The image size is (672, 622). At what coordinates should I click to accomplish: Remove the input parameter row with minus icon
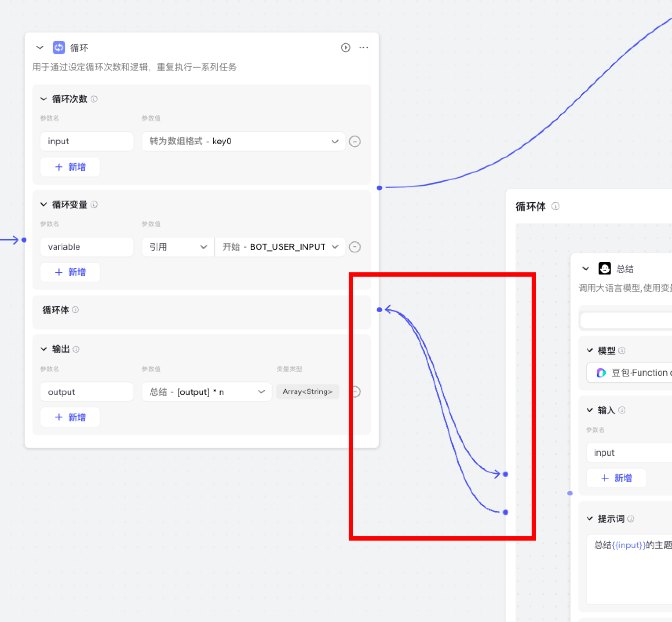355,141
